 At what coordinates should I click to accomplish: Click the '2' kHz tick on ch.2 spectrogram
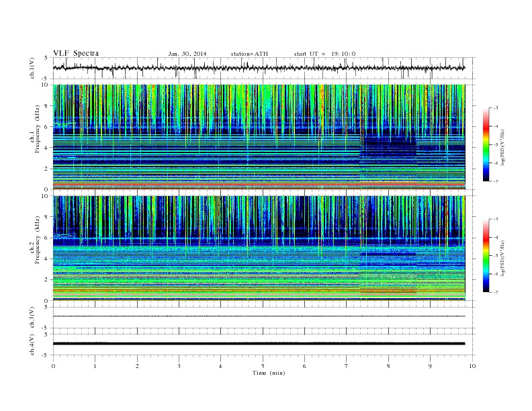(x=46, y=280)
